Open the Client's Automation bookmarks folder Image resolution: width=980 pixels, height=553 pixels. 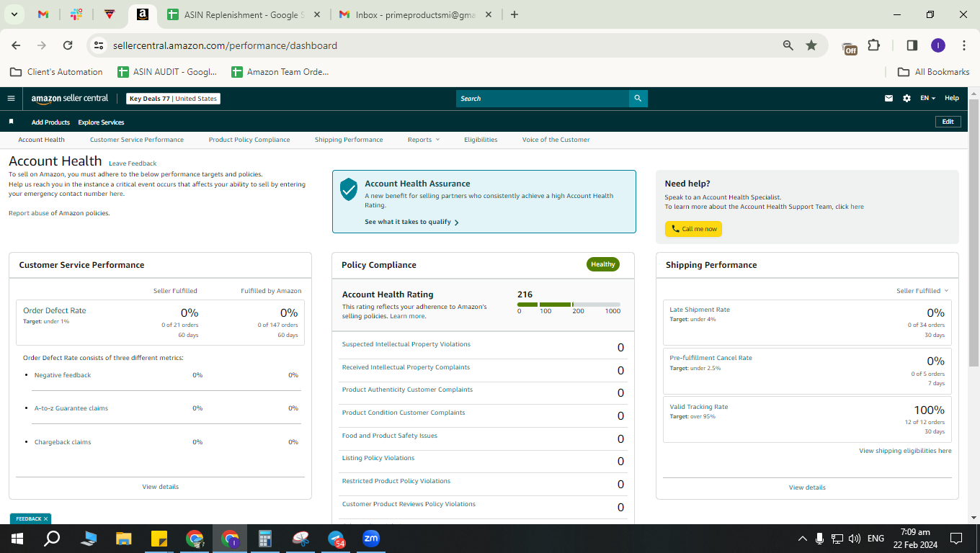56,72
